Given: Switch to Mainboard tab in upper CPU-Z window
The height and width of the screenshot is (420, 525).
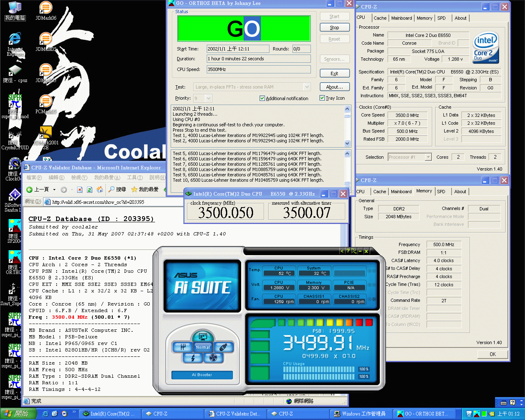Looking at the screenshot, I should [402, 18].
